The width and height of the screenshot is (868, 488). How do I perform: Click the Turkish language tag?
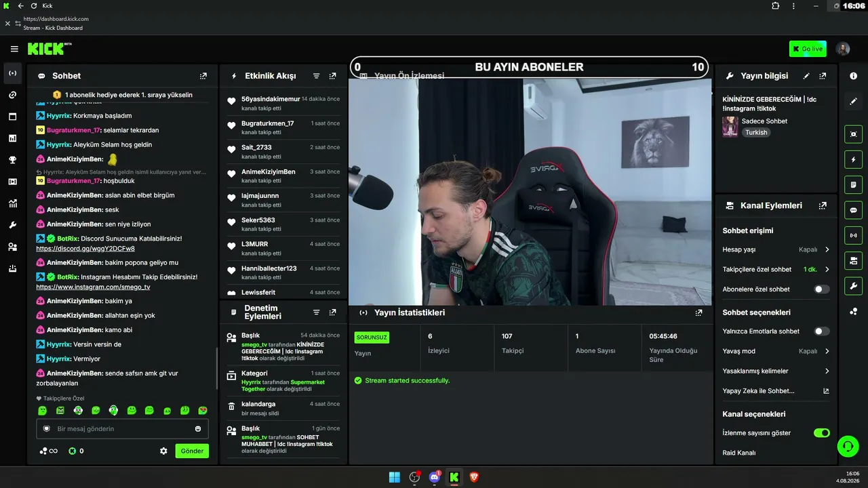(756, 133)
